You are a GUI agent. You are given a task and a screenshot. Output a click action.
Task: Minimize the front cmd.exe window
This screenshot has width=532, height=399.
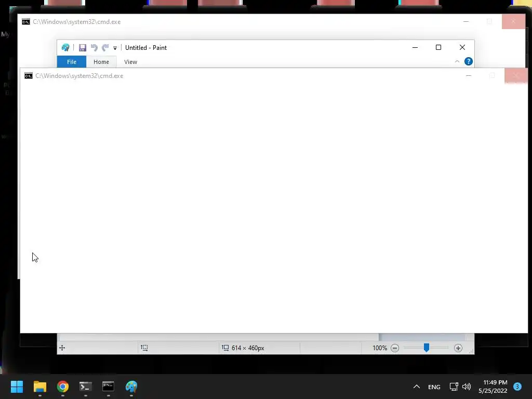[x=469, y=76]
